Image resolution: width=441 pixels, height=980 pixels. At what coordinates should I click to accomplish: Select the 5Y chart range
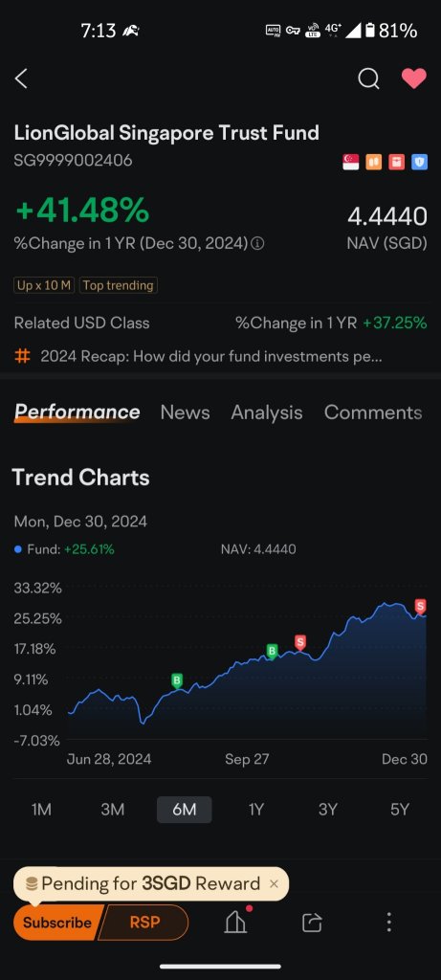(400, 810)
